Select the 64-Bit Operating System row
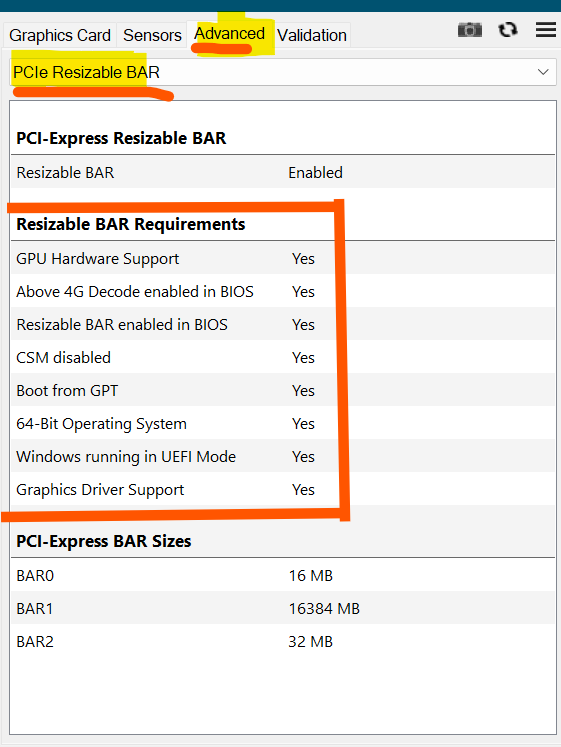The width and height of the screenshot is (561, 747). pyautogui.click(x=283, y=424)
